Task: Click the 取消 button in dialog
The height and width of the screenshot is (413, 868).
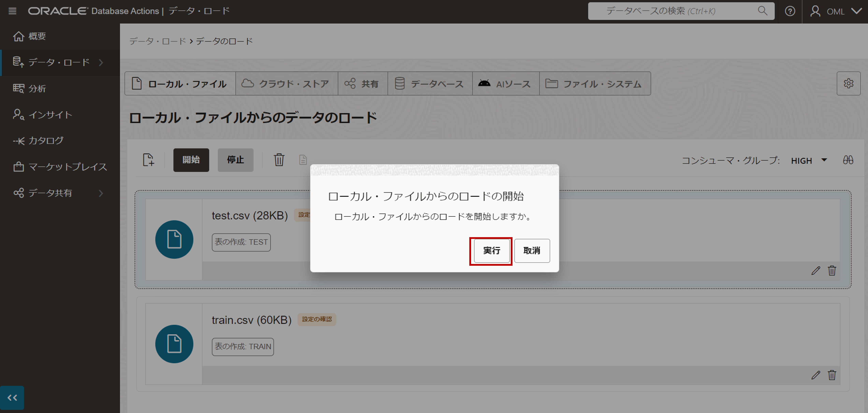Action: pyautogui.click(x=532, y=251)
